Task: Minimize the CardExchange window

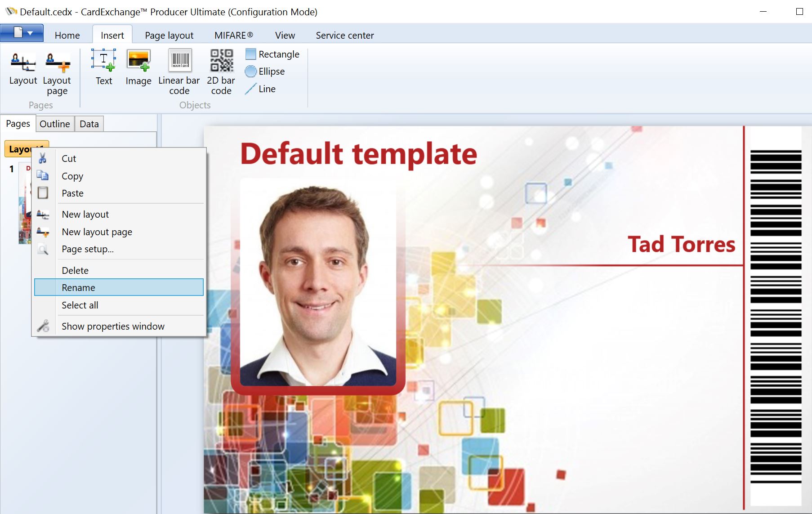Action: (763, 11)
